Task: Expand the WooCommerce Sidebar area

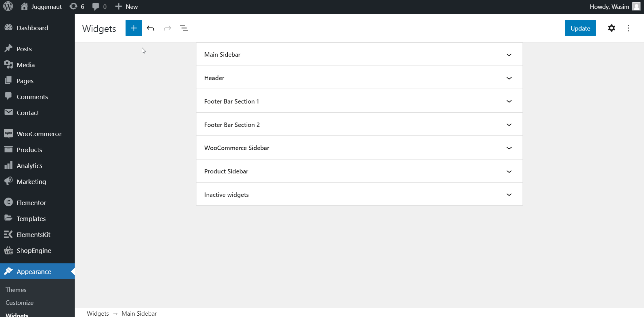Action: (x=359, y=148)
